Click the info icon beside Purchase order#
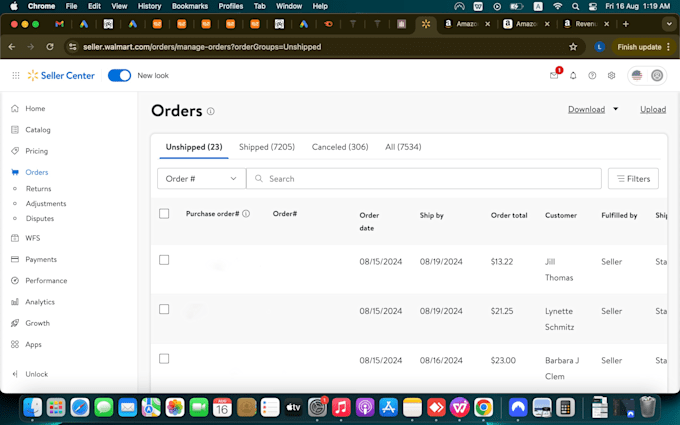Image resolution: width=680 pixels, height=425 pixels. pyautogui.click(x=246, y=214)
